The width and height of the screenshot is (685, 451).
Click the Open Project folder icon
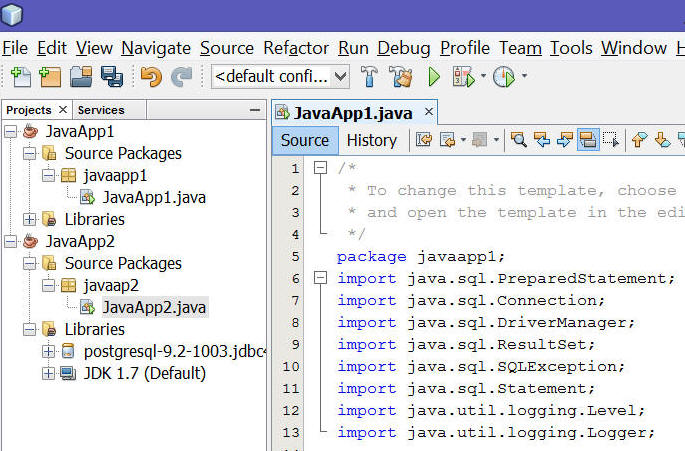81,76
